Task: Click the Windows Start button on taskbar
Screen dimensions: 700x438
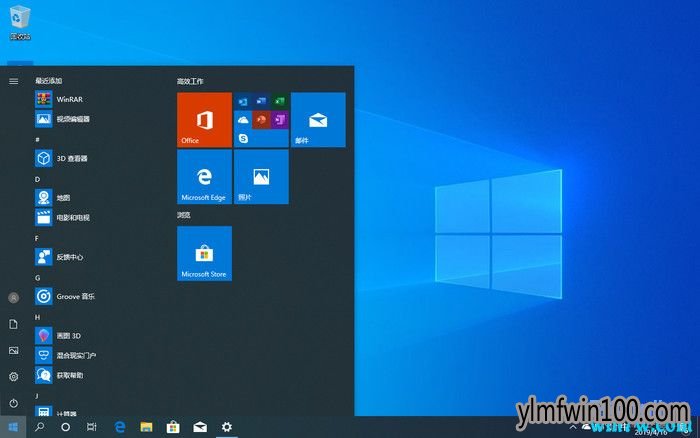Action: tap(13, 427)
